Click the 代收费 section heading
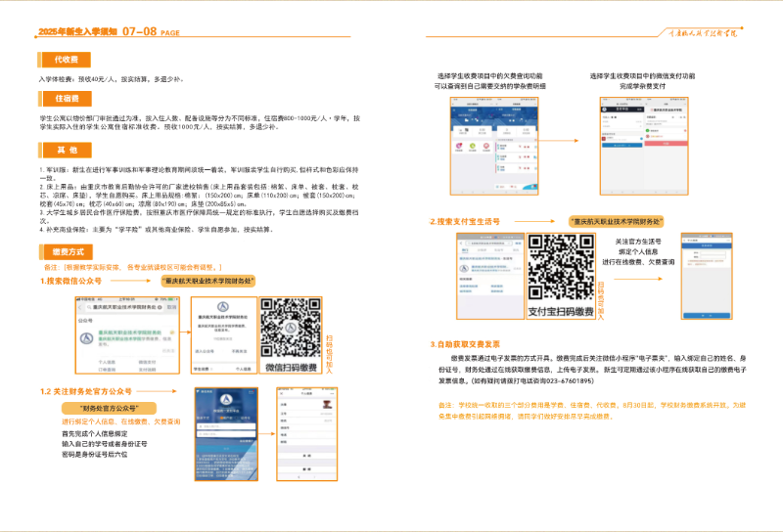The image size is (783, 532). [x=66, y=61]
